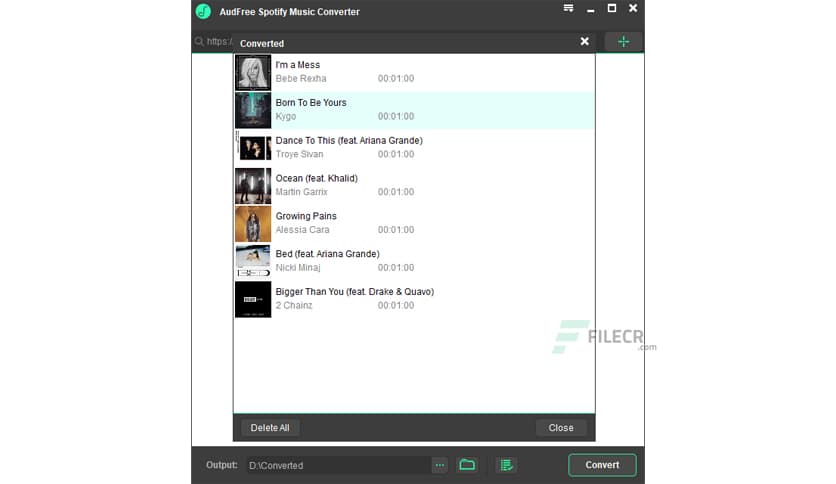Click title Bigger Than You (feat. Drake & Quavo)
This screenshot has width=836, height=484.
click(355, 292)
